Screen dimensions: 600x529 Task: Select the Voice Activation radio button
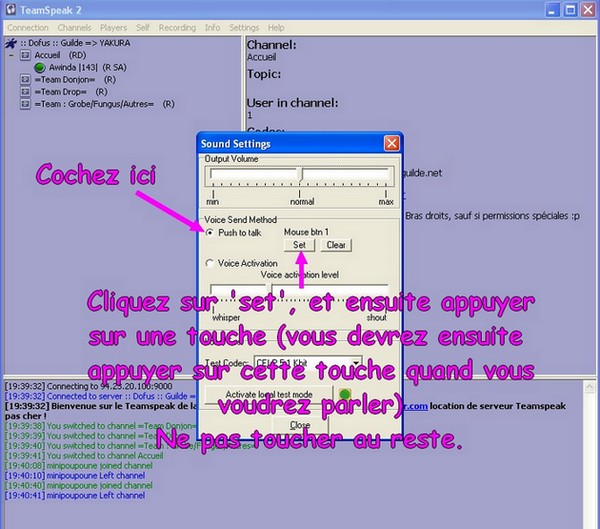(209, 263)
